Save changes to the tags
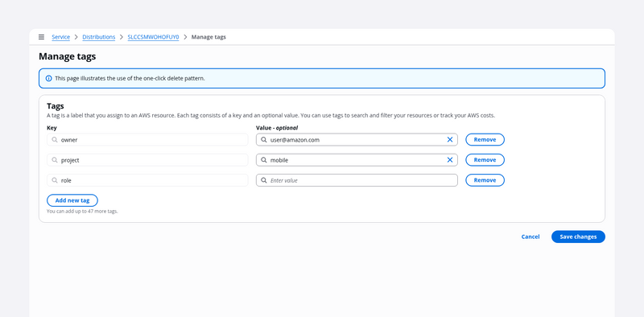Image resolution: width=644 pixels, height=317 pixels. [578, 237]
